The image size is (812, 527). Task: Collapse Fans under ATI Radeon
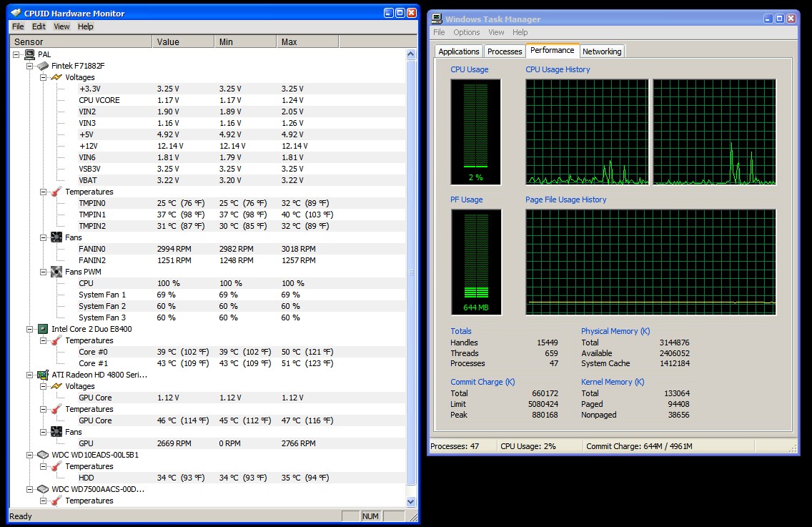pyautogui.click(x=43, y=432)
